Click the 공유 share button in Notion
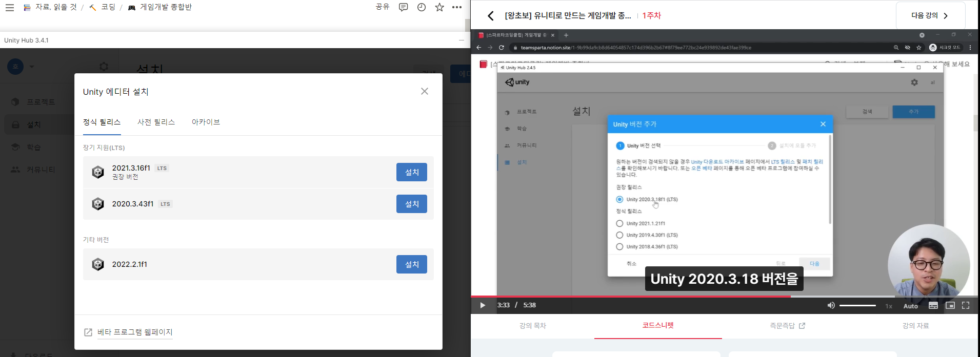 point(383,7)
